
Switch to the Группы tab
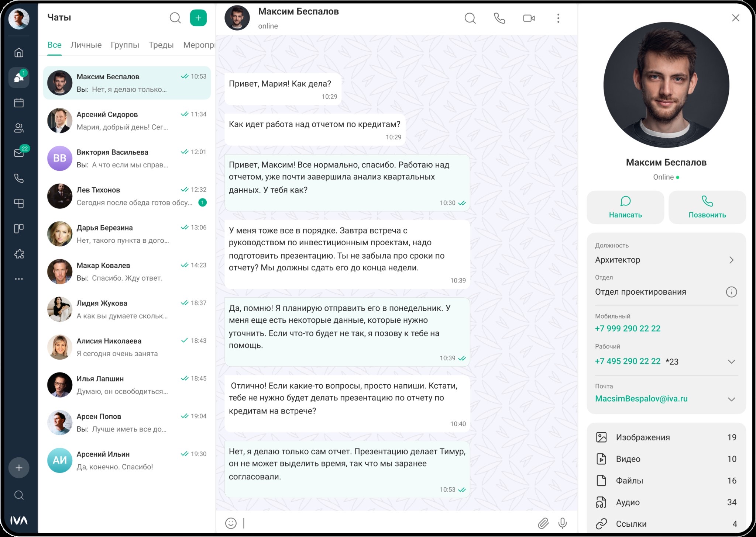pos(125,45)
